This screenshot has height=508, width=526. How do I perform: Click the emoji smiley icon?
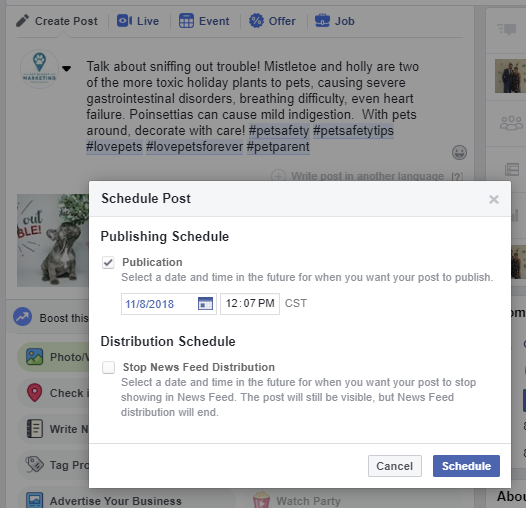tap(459, 153)
